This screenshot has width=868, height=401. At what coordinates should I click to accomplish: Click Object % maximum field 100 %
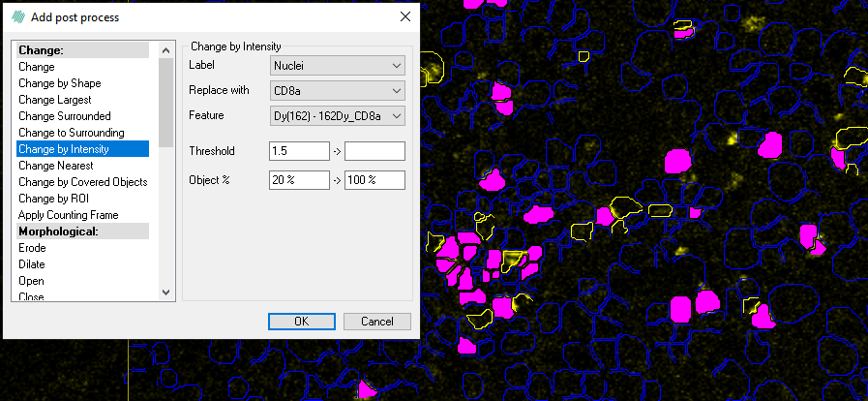click(374, 180)
